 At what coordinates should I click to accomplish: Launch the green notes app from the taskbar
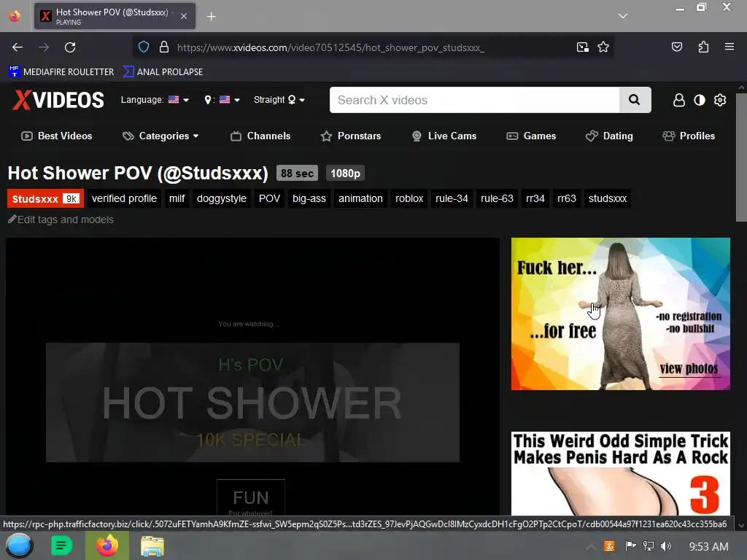[x=61, y=545]
